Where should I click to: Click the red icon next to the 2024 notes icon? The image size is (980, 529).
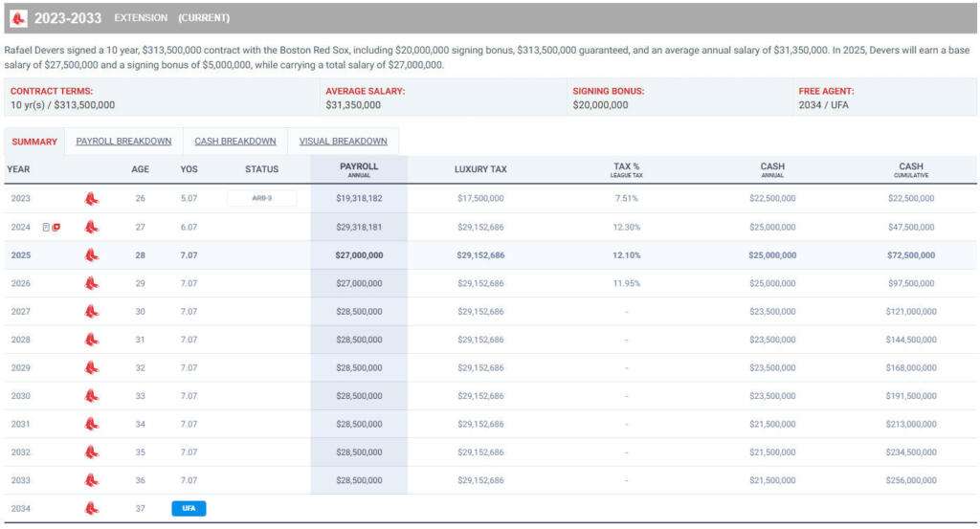point(56,227)
